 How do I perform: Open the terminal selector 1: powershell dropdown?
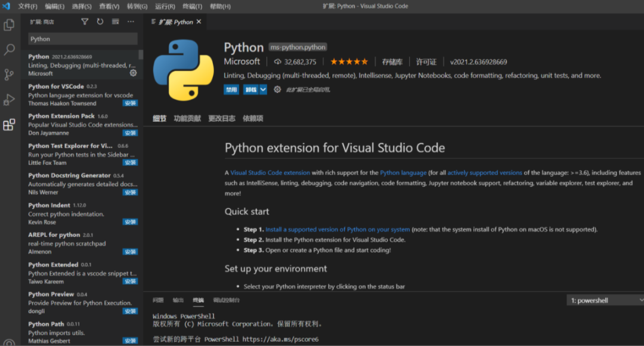click(x=605, y=301)
